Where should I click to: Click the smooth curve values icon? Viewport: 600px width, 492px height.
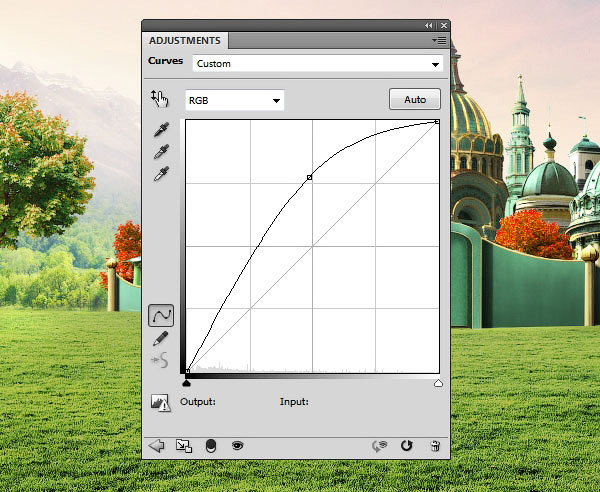point(160,360)
